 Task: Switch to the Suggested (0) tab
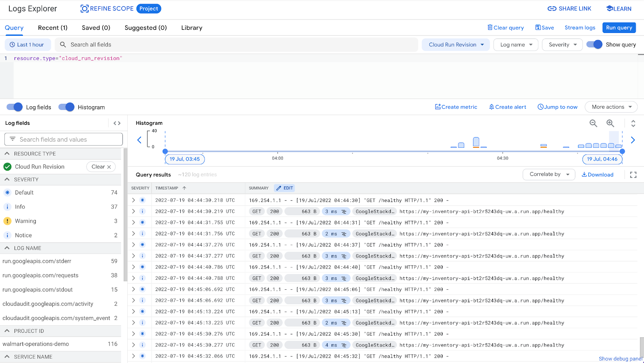tap(146, 28)
